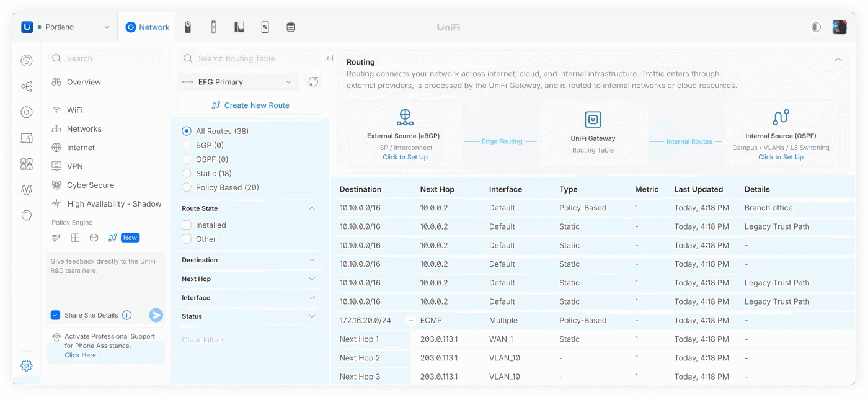This screenshot has height=397, width=868.
Task: Click the UniFi Gateway icon in diagram
Action: coord(593,119)
